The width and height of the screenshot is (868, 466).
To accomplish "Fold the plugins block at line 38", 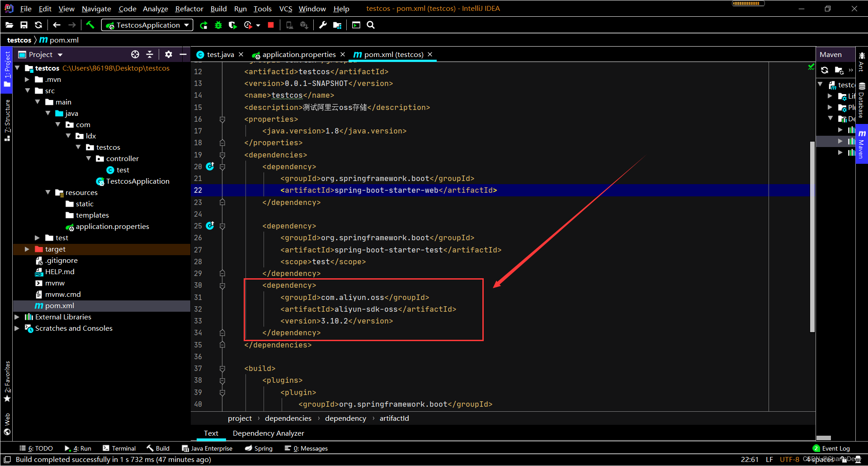I will (222, 380).
